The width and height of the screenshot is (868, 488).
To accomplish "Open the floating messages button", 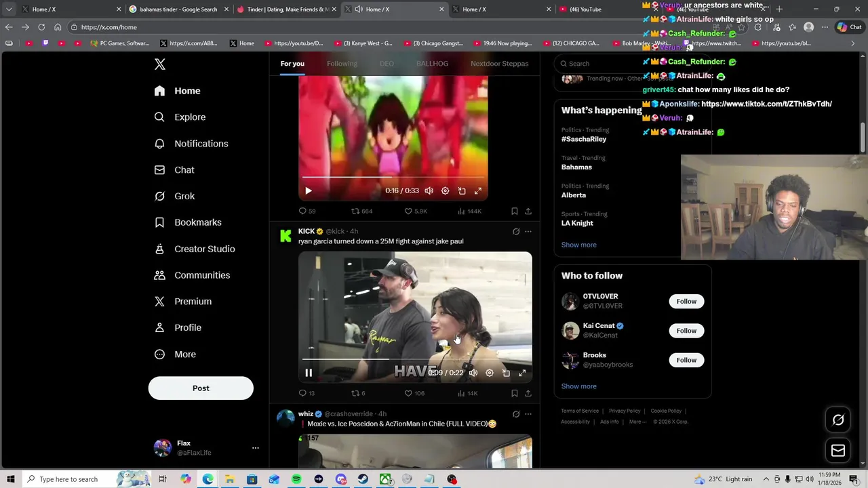I will (x=838, y=451).
